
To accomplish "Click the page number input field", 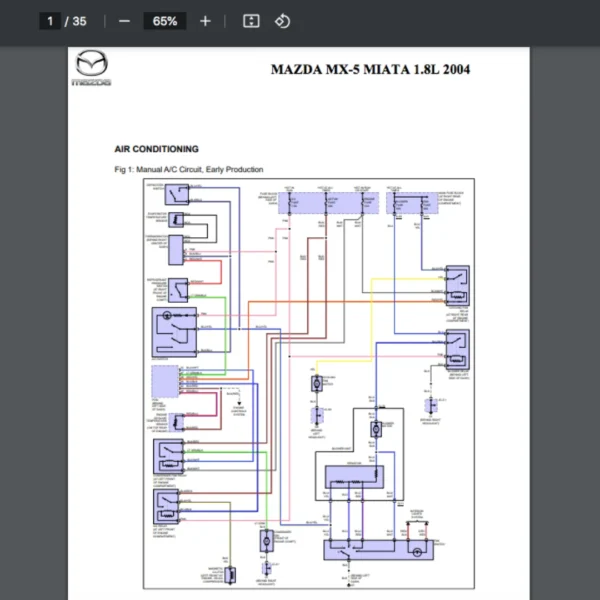I will (x=50, y=21).
